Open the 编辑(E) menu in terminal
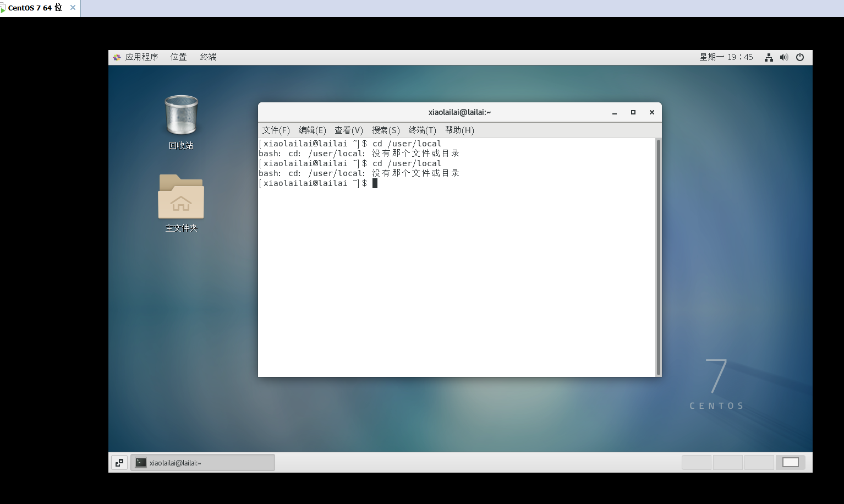The height and width of the screenshot is (504, 844). [x=312, y=130]
